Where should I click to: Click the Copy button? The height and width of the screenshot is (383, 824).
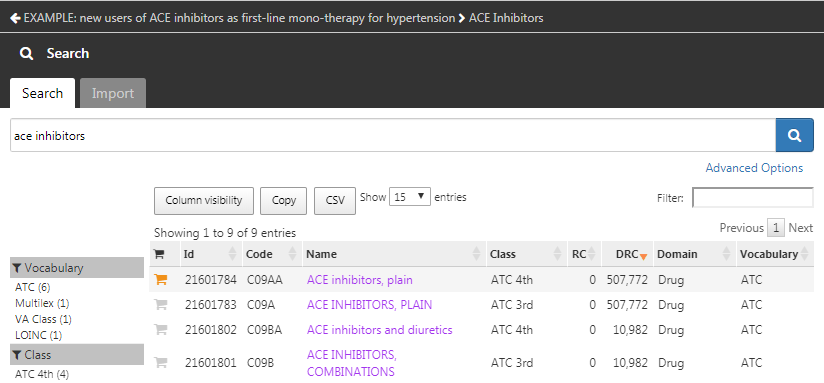point(283,201)
